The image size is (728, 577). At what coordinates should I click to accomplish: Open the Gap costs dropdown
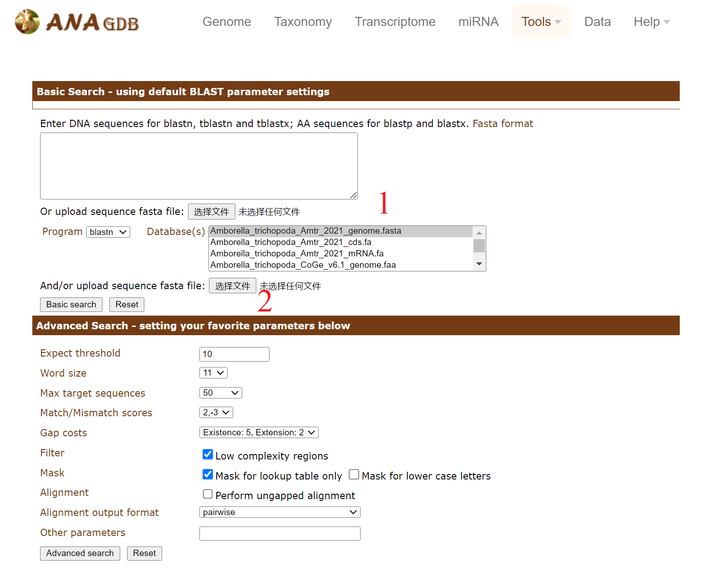(x=259, y=433)
